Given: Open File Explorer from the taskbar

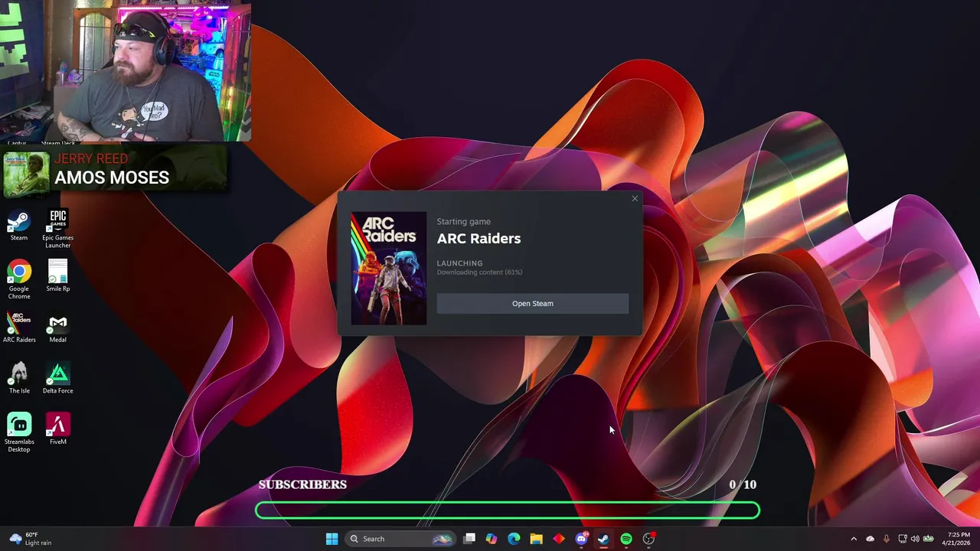Looking at the screenshot, I should pyautogui.click(x=536, y=539).
